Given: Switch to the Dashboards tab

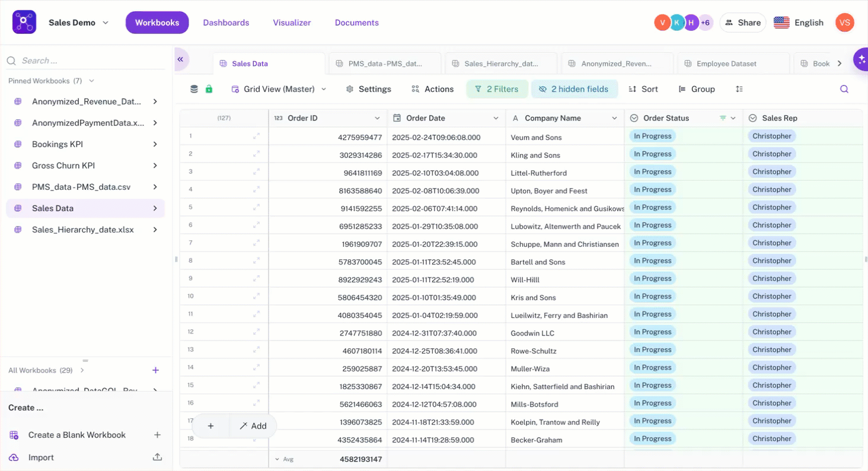Looking at the screenshot, I should pyautogui.click(x=226, y=23).
